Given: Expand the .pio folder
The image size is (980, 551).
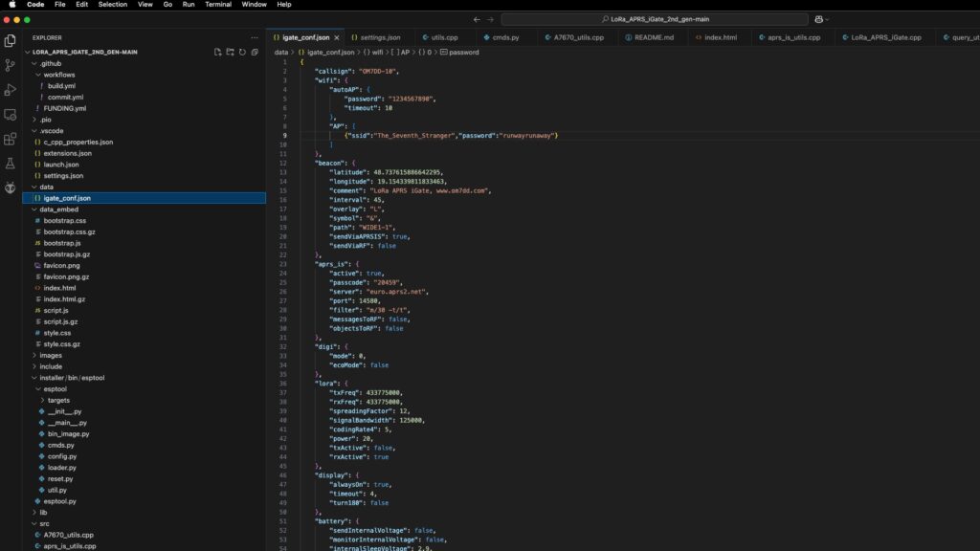Looking at the screenshot, I should pyautogui.click(x=46, y=120).
